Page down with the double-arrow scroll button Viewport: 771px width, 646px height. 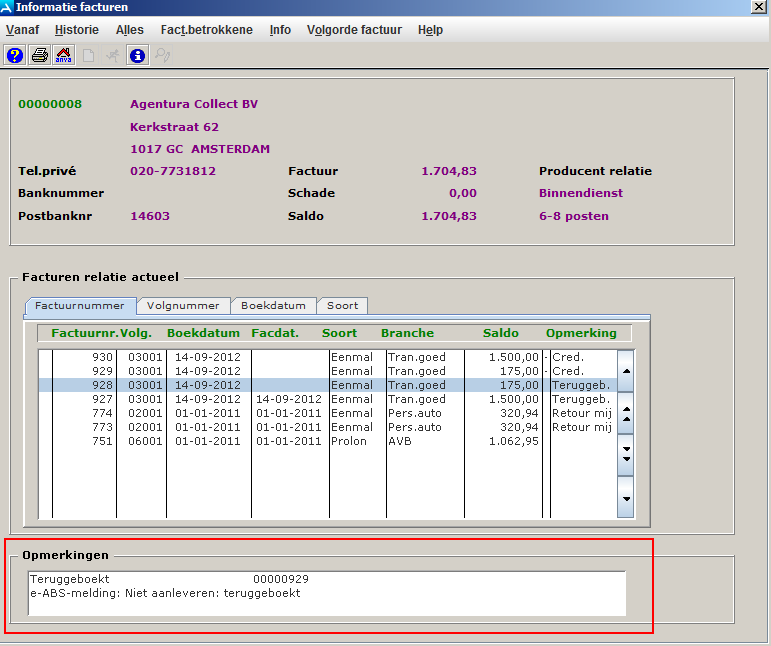pos(626,454)
